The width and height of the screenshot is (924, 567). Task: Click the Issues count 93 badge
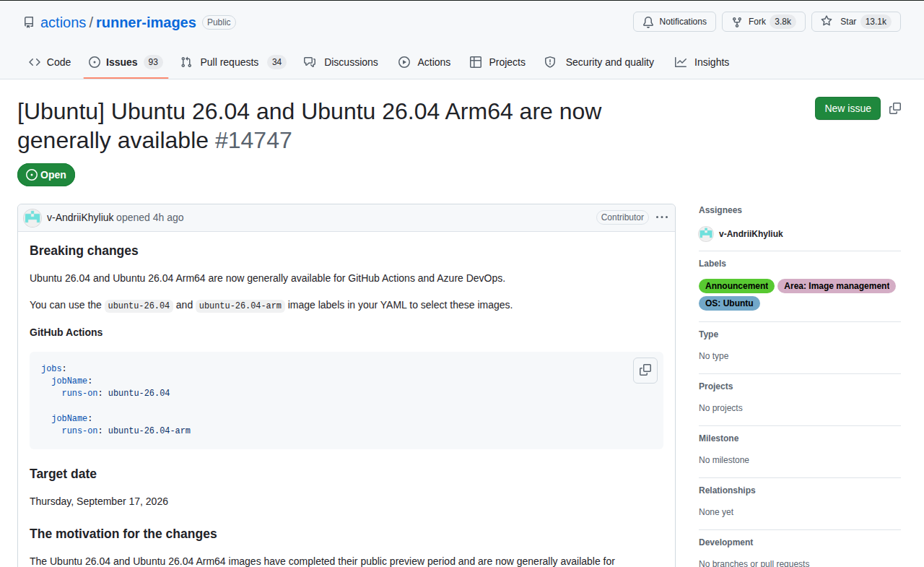[x=153, y=62]
